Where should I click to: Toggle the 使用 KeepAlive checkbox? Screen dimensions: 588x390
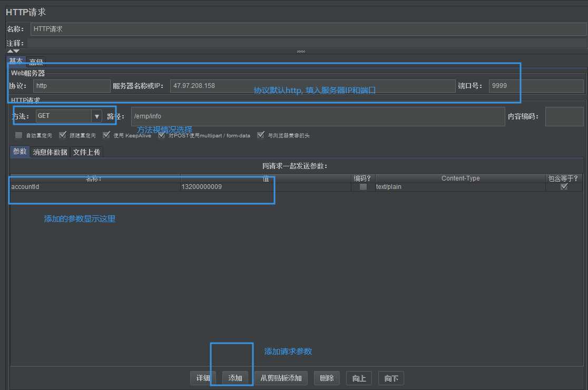(106, 135)
